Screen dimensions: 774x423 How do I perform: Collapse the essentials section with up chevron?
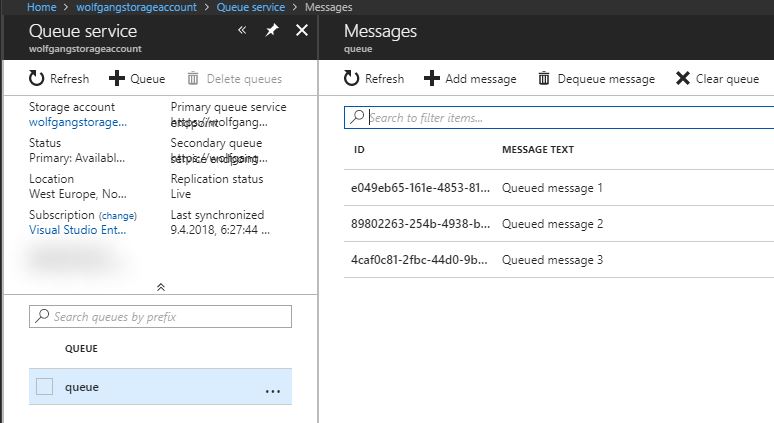161,287
